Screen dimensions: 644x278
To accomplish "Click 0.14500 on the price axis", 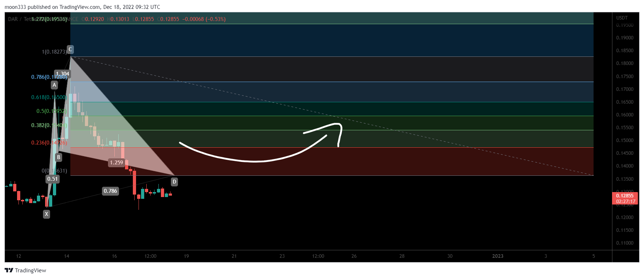I will 625,153.
